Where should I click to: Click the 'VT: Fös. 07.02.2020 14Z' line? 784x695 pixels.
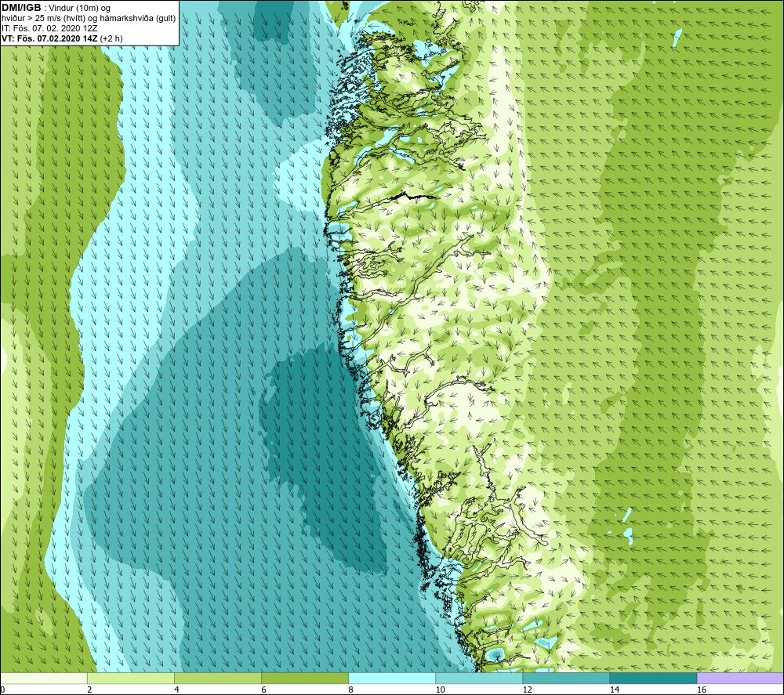[49, 38]
